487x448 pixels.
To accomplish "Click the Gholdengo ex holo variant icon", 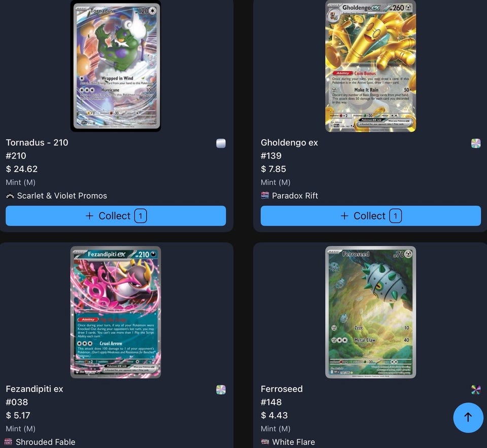I will [x=476, y=143].
